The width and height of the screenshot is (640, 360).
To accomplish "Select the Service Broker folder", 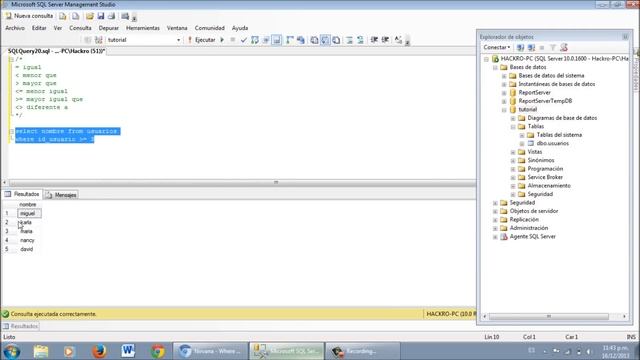I will click(545, 177).
